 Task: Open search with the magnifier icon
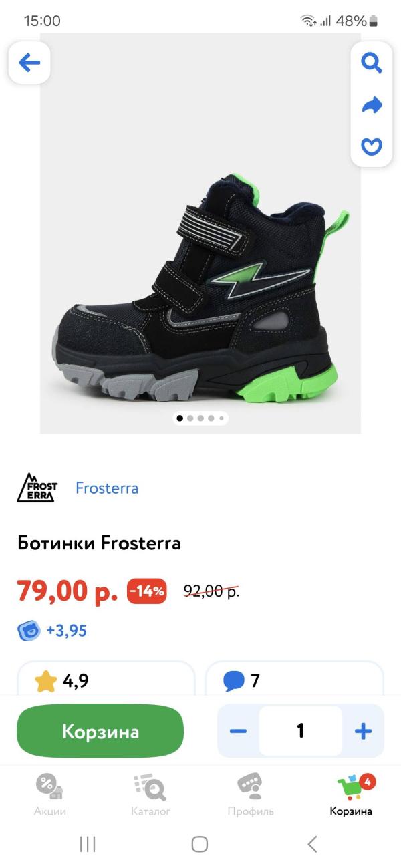[x=372, y=63]
